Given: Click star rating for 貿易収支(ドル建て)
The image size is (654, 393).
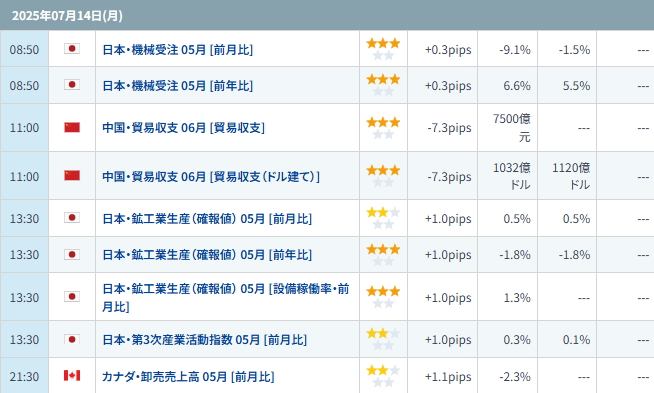Looking at the screenshot, I should 383,176.
